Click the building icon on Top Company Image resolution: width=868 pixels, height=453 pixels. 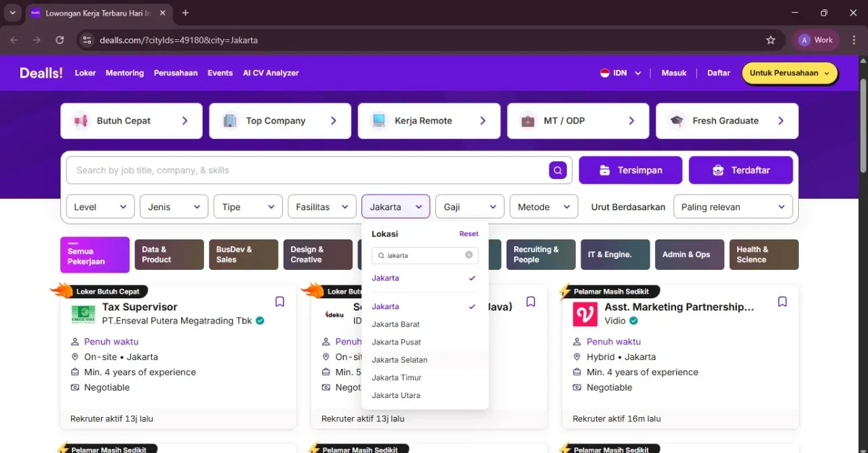tap(231, 121)
